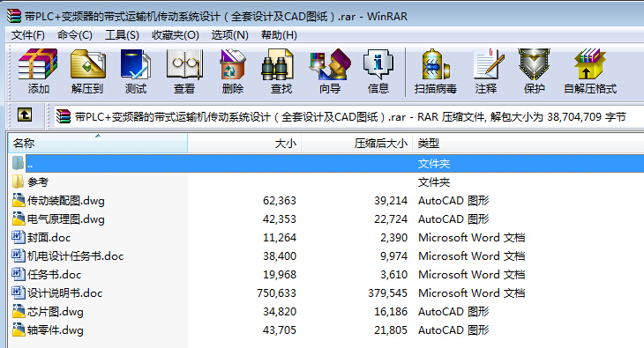644x348 pixels.
Task: Sort by 名称 column header
Action: tap(98, 144)
